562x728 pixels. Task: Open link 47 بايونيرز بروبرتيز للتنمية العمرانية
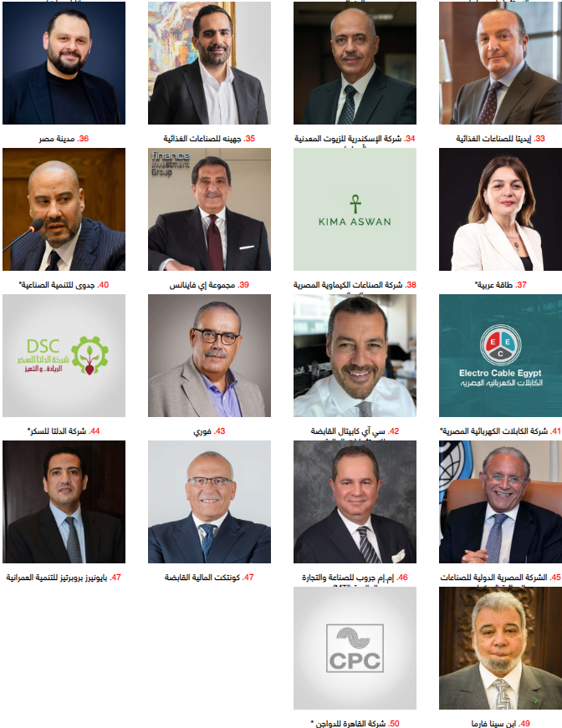click(64, 577)
